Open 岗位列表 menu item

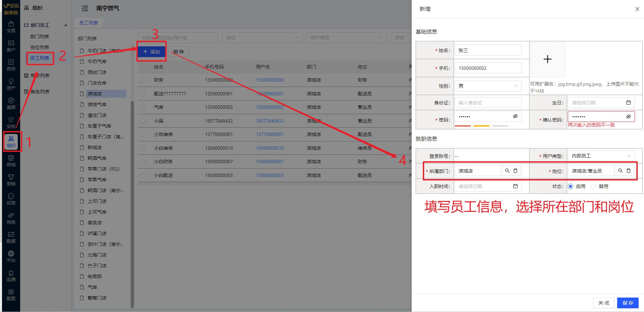[x=40, y=48]
